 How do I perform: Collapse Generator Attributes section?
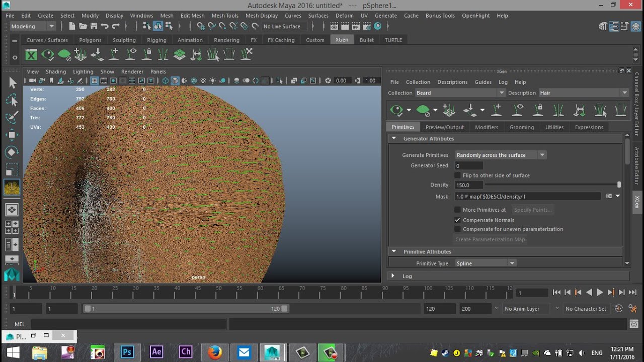click(x=394, y=139)
